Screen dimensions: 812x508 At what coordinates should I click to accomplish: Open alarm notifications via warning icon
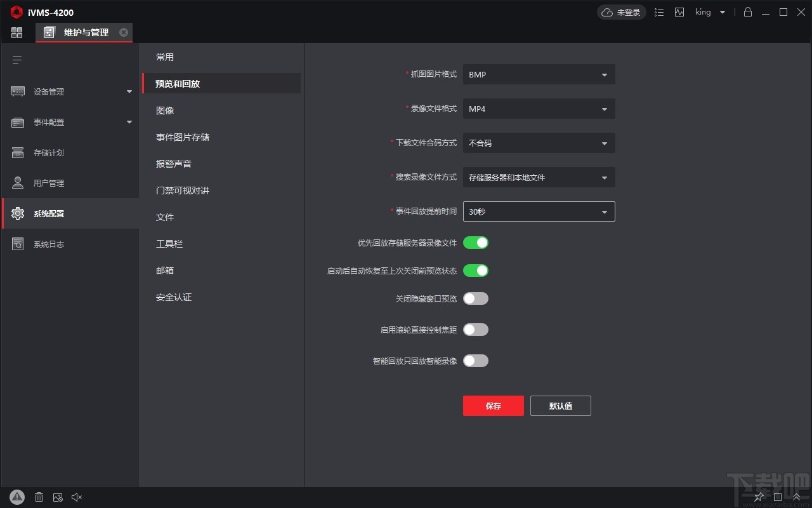pos(17,497)
